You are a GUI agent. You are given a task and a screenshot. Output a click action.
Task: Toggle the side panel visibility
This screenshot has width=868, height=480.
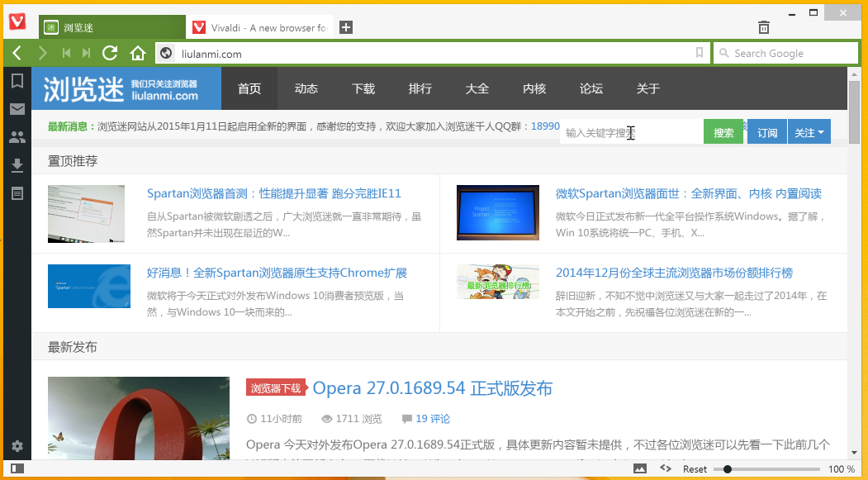click(x=17, y=468)
